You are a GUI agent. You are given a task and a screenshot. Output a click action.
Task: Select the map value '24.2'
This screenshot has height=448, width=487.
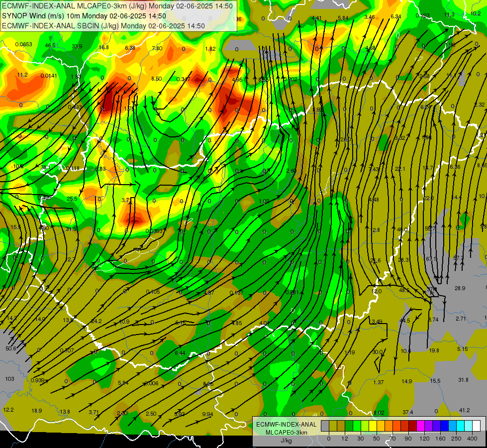click(x=97, y=321)
